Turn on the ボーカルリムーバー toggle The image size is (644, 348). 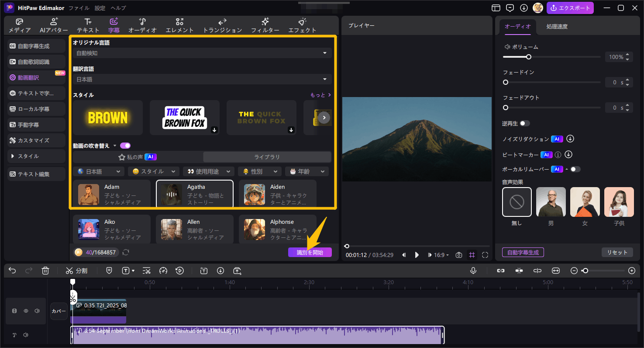(575, 169)
